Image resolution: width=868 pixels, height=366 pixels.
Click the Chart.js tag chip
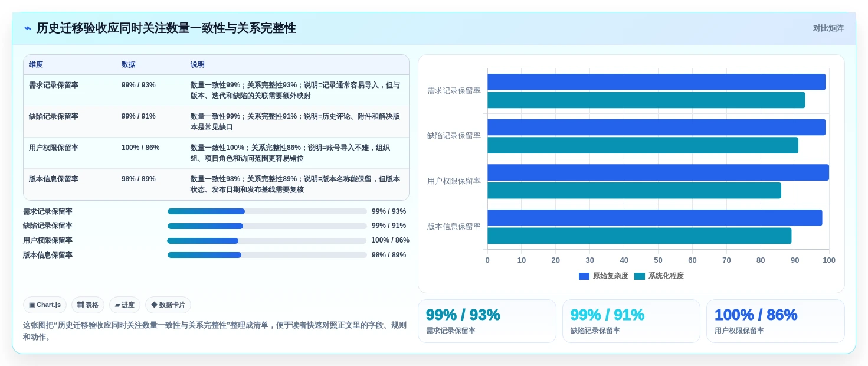[x=45, y=305]
